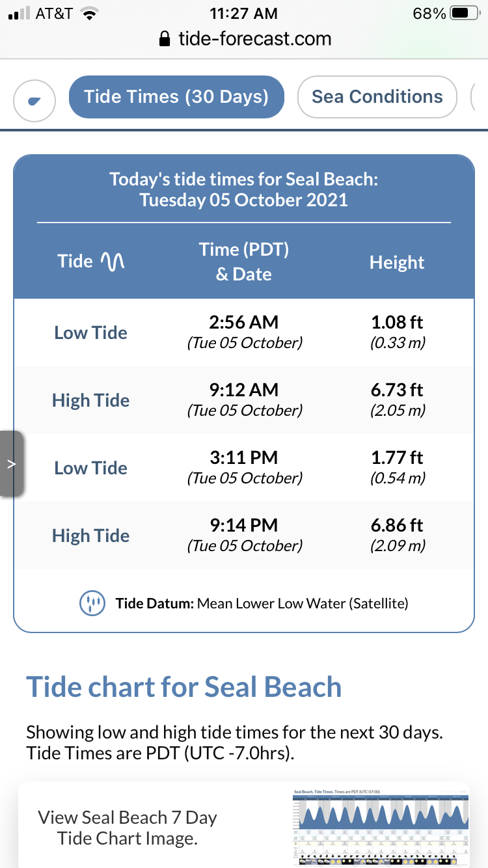Tap the 3:11 PM Low Tide time

(244, 457)
